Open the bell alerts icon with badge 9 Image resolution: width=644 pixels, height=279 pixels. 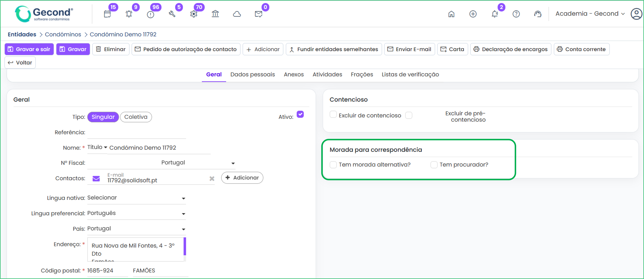point(129,14)
